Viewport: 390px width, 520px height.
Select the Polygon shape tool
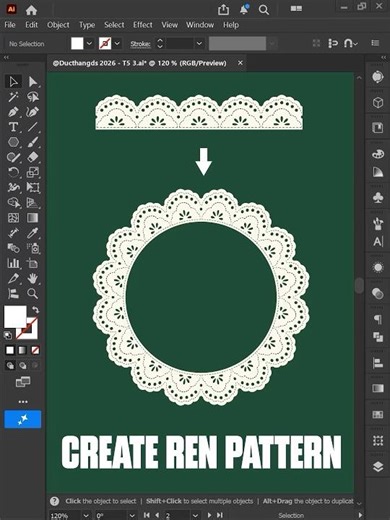(13, 142)
